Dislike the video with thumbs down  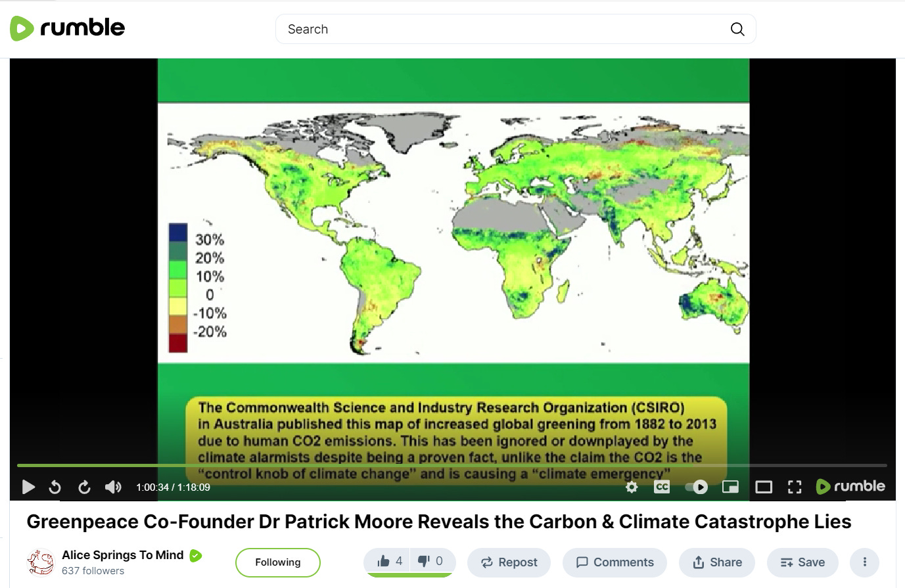(432, 561)
